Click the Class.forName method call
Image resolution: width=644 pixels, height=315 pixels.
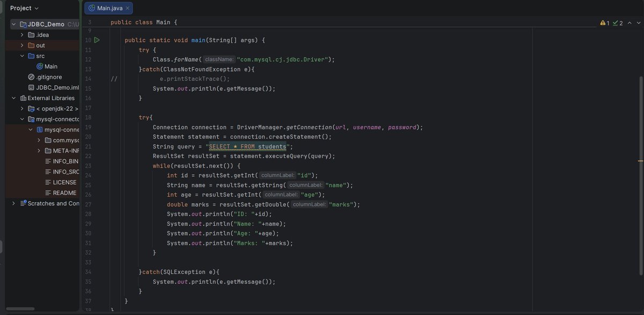pyautogui.click(x=177, y=60)
